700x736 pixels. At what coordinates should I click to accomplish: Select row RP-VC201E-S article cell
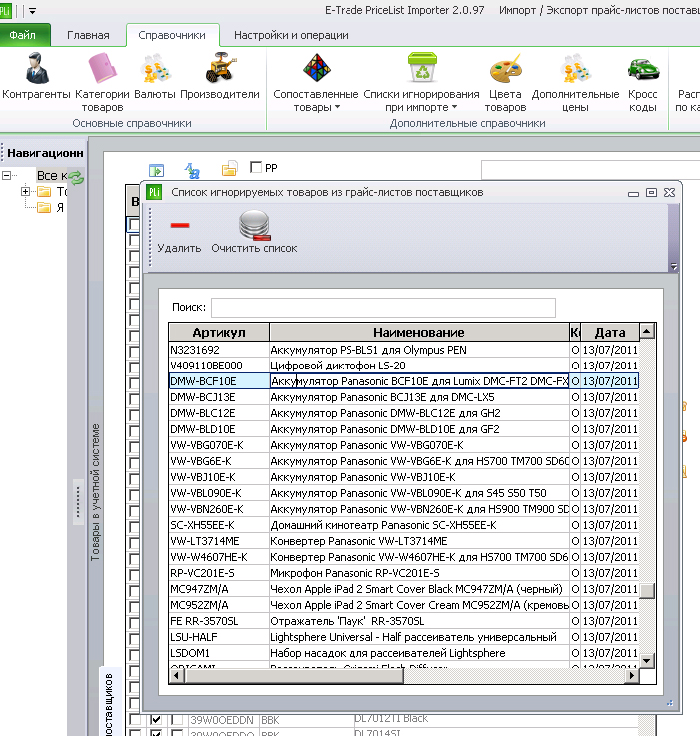click(x=219, y=573)
